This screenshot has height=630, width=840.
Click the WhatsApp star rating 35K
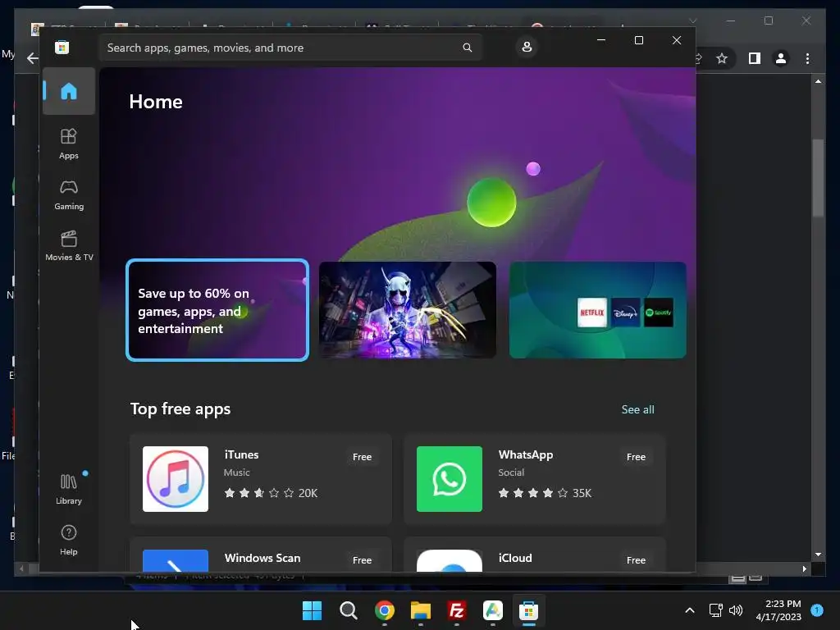[x=545, y=493]
